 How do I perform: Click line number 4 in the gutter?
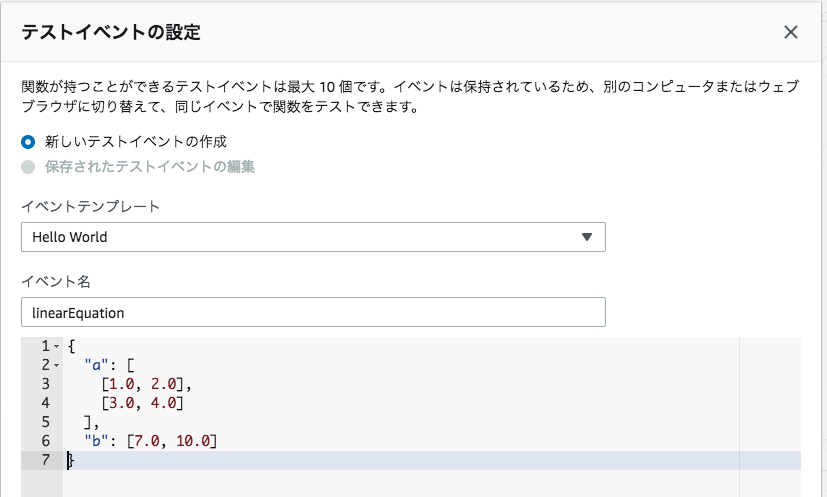pyautogui.click(x=45, y=402)
